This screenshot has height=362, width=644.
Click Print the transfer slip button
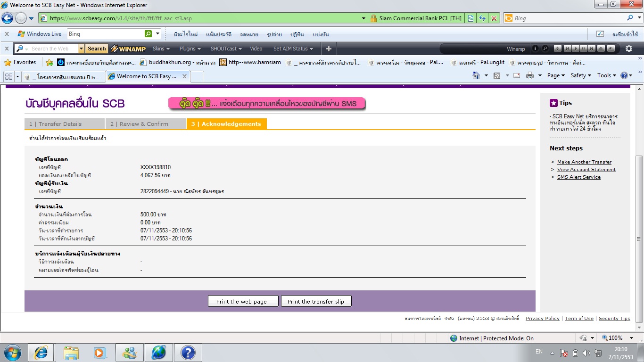316,301
